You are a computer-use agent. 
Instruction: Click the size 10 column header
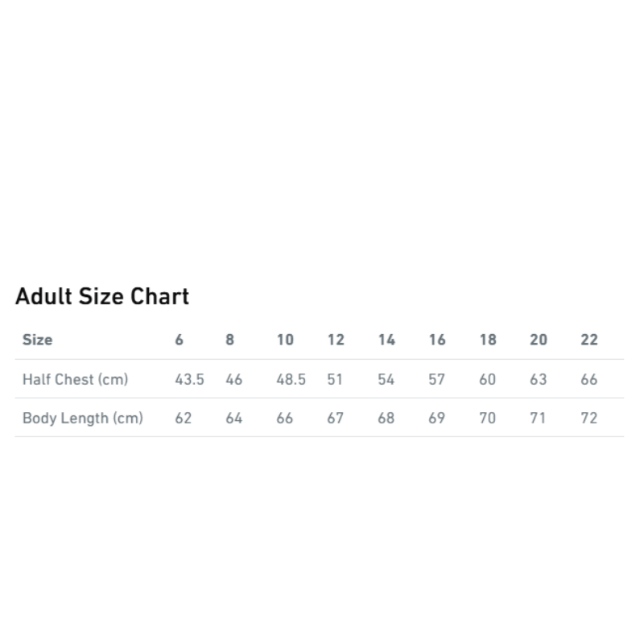285,340
